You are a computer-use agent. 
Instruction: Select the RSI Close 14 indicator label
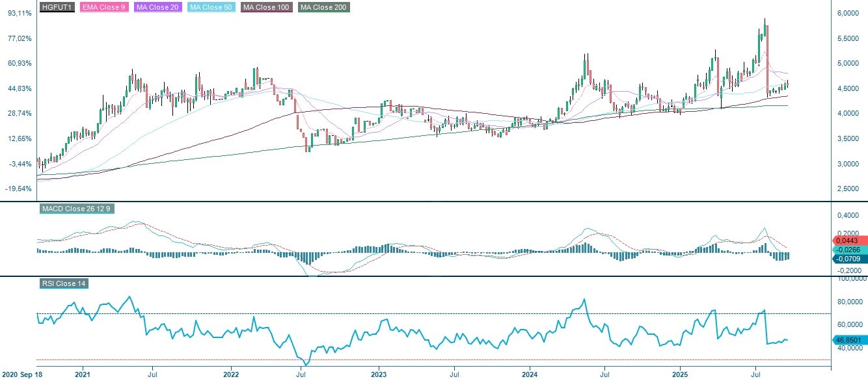[x=64, y=283]
